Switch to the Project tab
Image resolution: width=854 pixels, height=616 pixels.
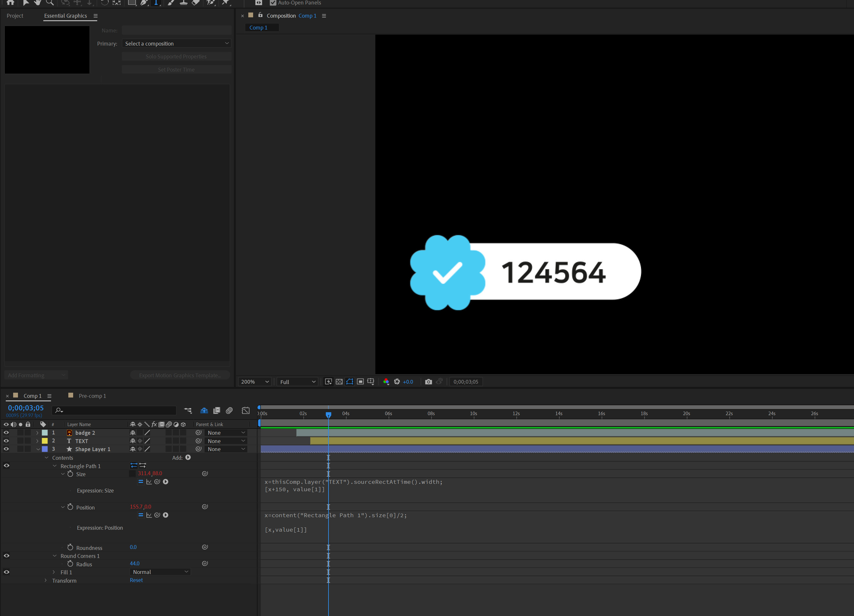point(15,15)
